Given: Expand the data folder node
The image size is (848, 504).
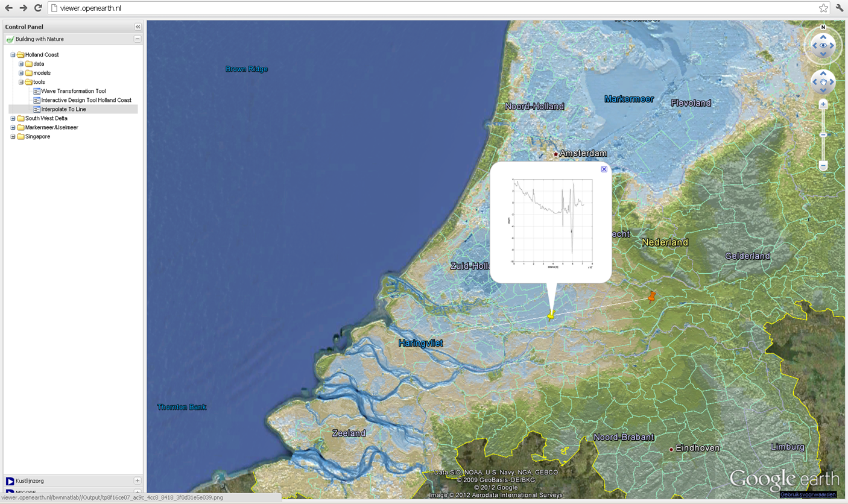Looking at the screenshot, I should pyautogui.click(x=21, y=64).
